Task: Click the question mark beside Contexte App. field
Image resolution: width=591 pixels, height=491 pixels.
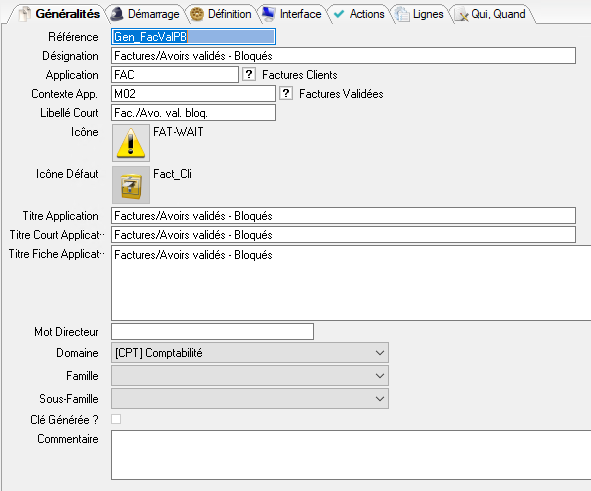Action: 286,93
